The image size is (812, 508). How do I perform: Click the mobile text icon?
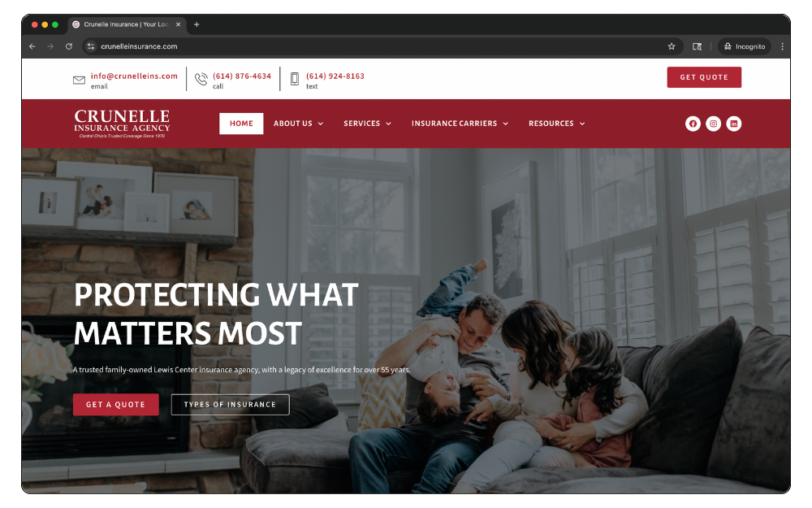tap(295, 79)
